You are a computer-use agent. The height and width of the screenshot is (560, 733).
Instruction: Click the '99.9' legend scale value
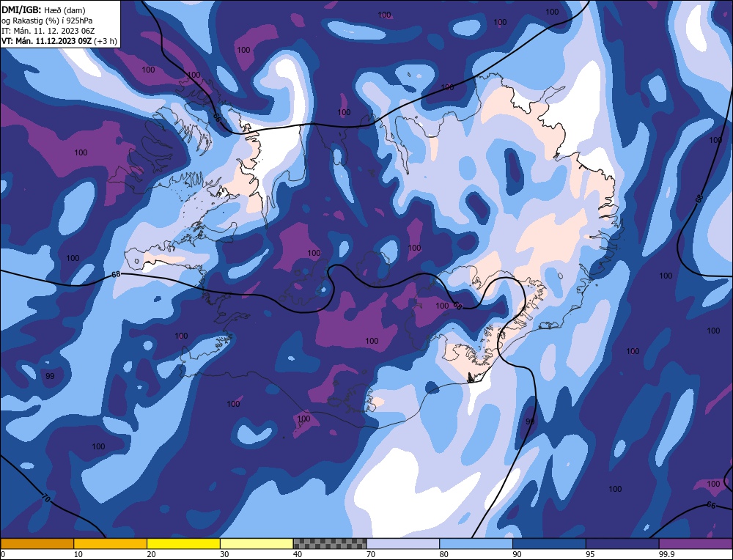[667, 554]
